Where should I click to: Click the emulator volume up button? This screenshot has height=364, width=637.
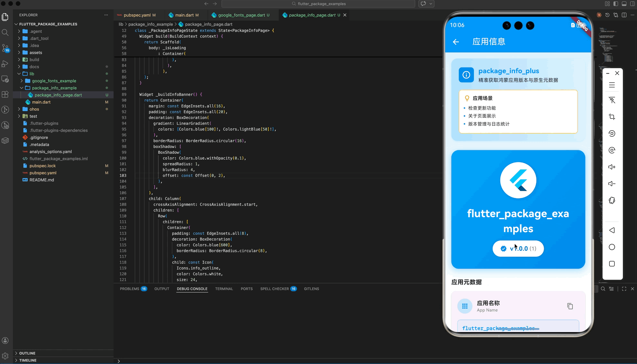[612, 167]
